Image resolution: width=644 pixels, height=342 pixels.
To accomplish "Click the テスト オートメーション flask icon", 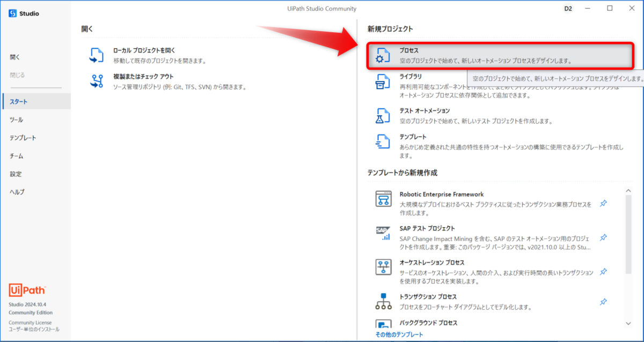I will pos(383,116).
